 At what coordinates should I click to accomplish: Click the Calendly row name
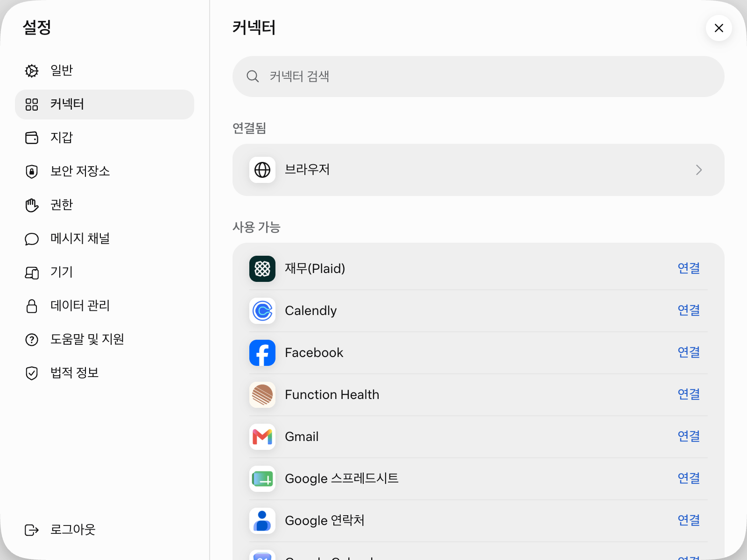click(311, 311)
